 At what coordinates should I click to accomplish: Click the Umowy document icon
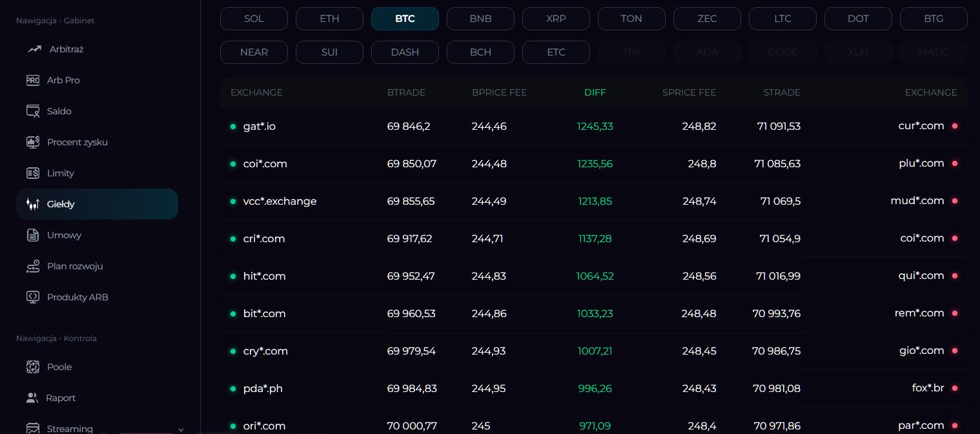pyautogui.click(x=33, y=235)
